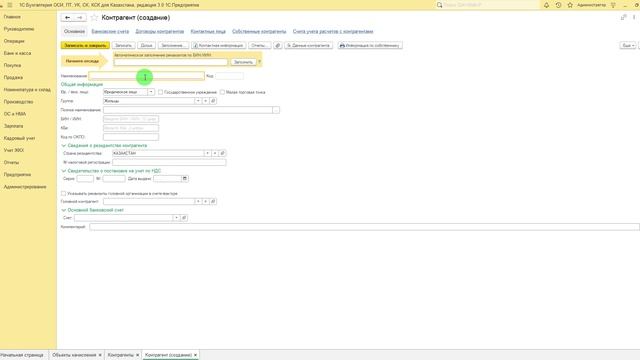The height and width of the screenshot is (360, 640).
Task: Enable Малая торговая точка checkbox
Action: tap(222, 92)
